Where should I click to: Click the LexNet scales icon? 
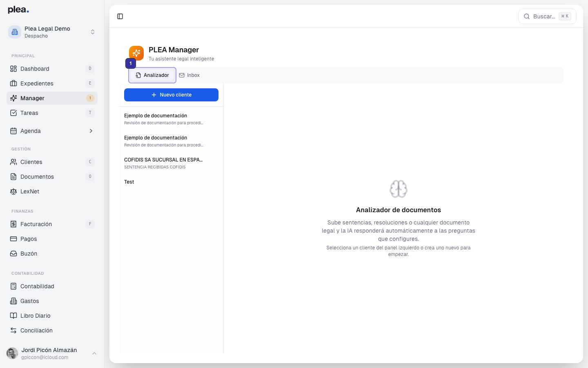[x=13, y=191]
